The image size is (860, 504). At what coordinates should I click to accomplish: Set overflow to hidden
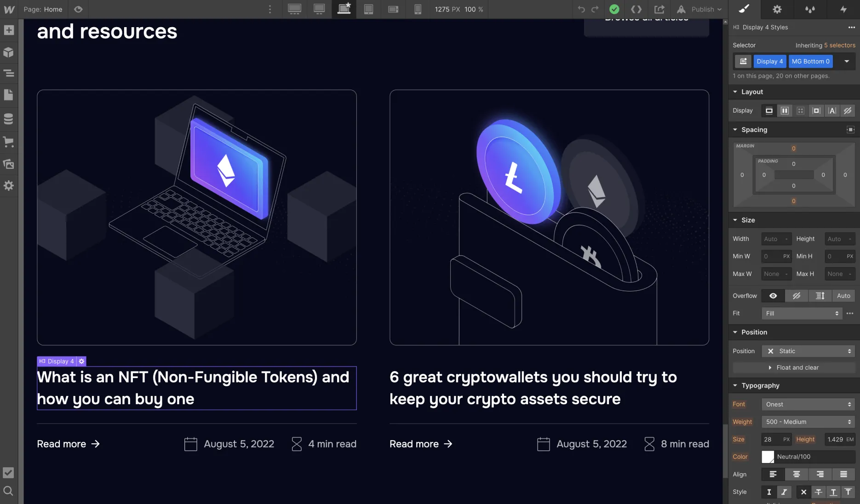(x=797, y=296)
